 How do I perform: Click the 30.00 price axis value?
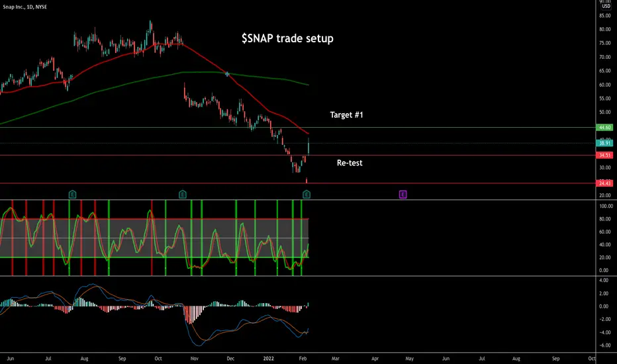tap(605, 167)
